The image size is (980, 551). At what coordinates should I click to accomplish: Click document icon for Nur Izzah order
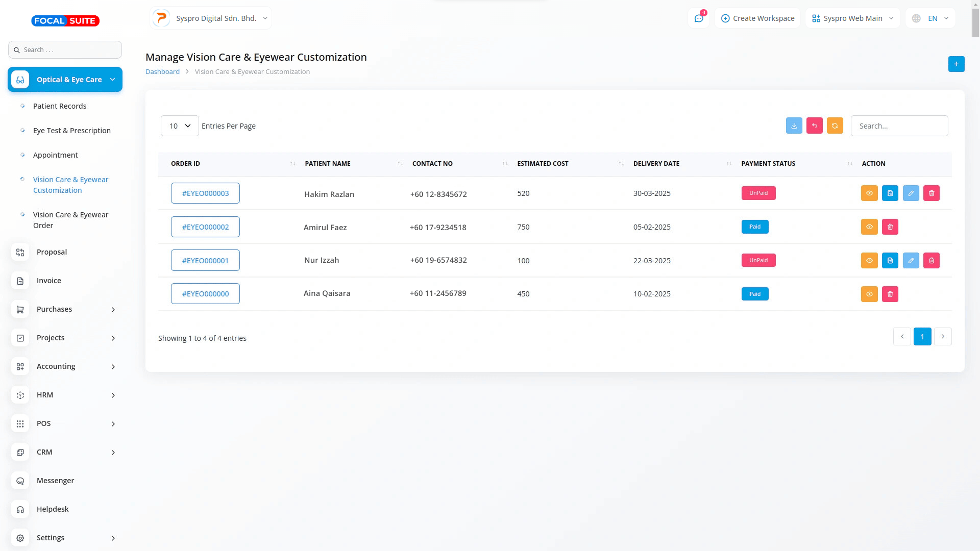(x=890, y=261)
